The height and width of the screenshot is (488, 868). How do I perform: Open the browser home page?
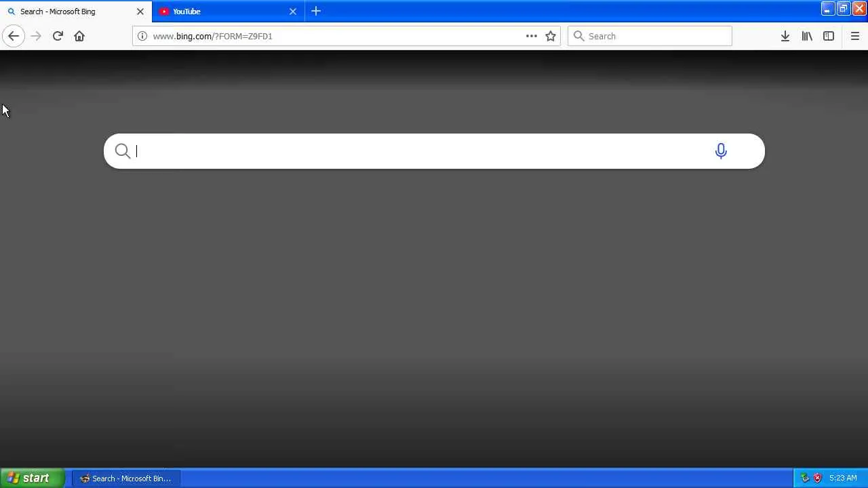coord(79,36)
